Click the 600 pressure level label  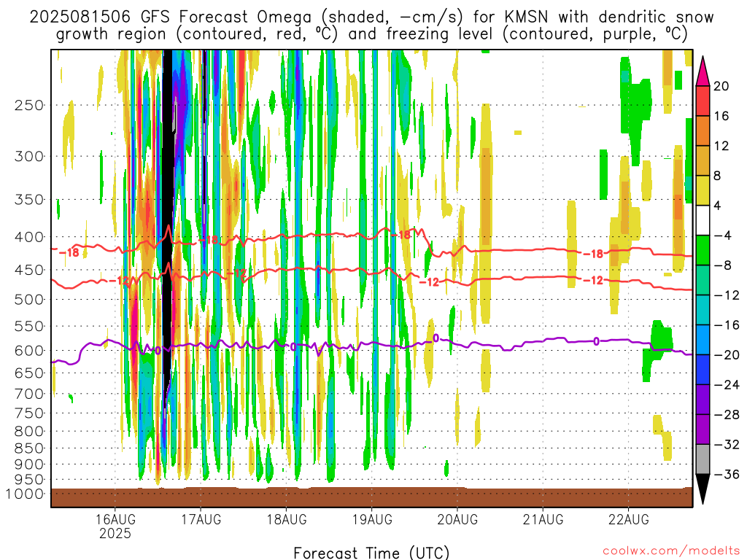click(29, 351)
